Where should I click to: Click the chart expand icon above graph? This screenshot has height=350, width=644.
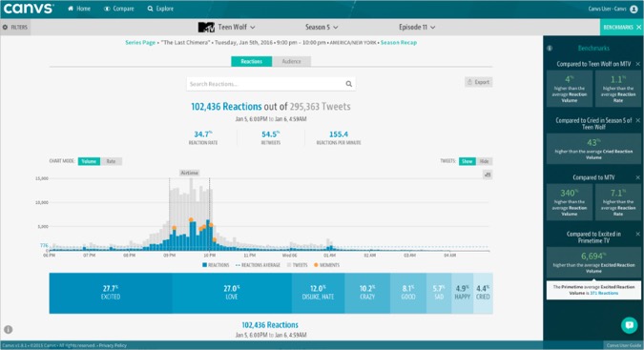point(488,175)
